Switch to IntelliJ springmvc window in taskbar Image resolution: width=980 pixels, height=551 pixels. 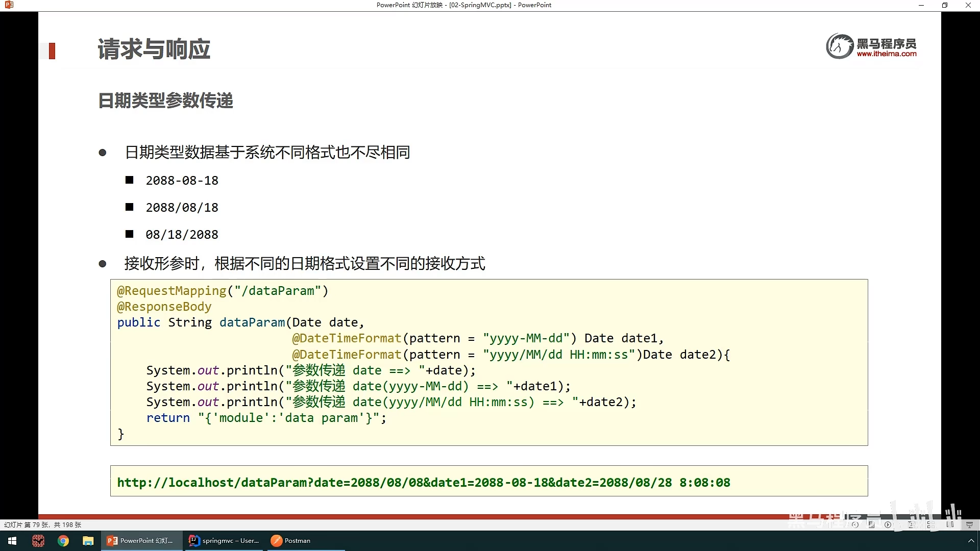(224, 541)
